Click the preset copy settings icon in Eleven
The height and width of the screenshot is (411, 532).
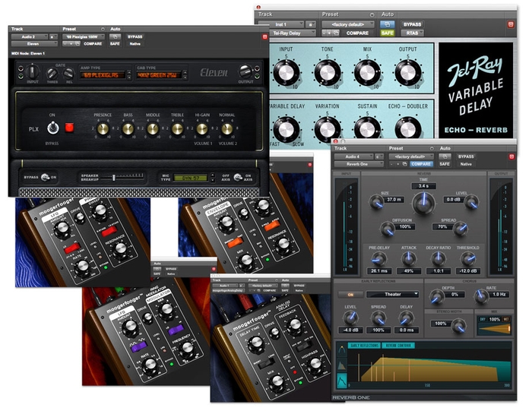click(x=78, y=44)
